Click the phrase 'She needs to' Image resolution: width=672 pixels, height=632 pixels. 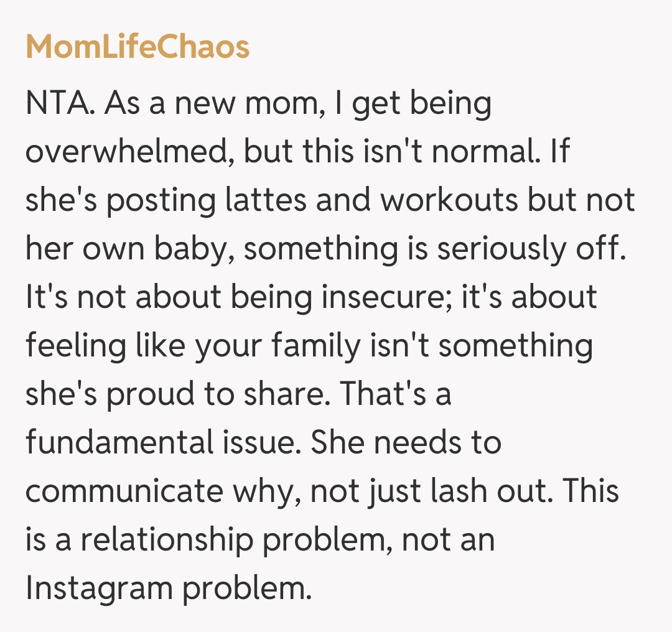(406, 442)
